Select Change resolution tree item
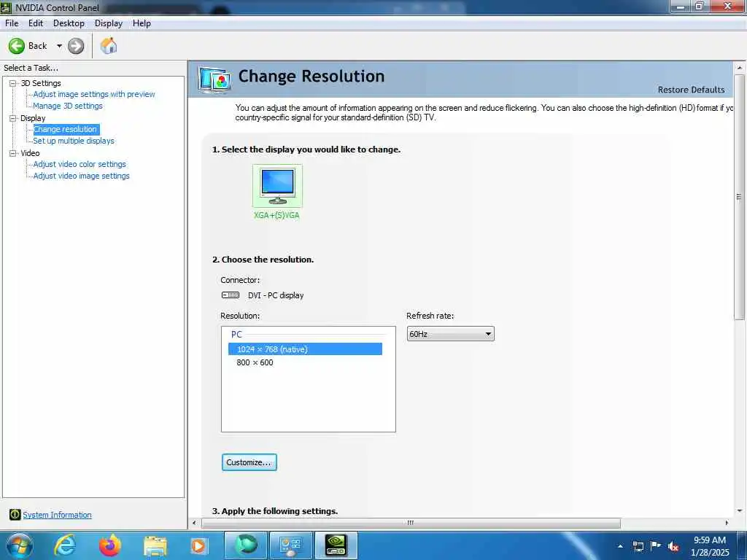The image size is (747, 560). pos(65,129)
